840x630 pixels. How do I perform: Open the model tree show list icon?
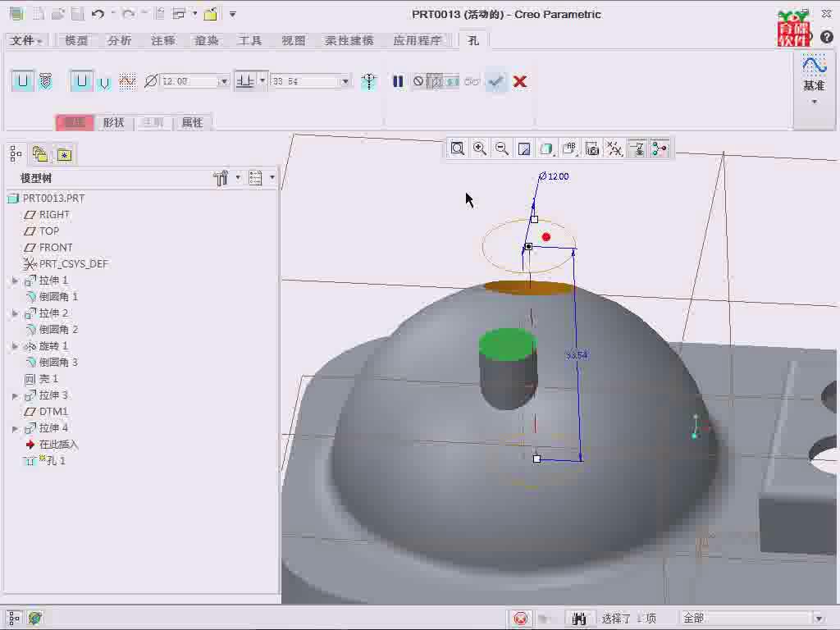(256, 177)
